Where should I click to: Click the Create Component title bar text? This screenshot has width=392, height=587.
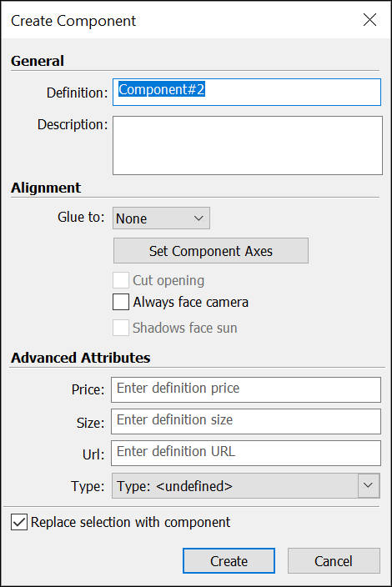click(73, 21)
